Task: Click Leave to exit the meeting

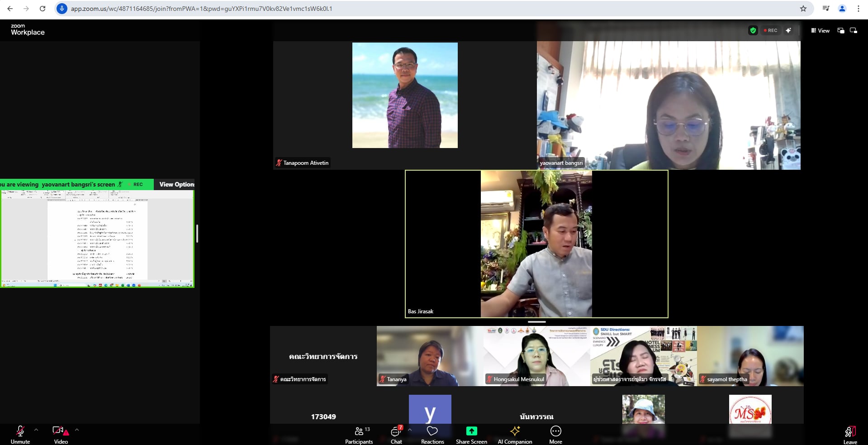Action: click(x=850, y=435)
